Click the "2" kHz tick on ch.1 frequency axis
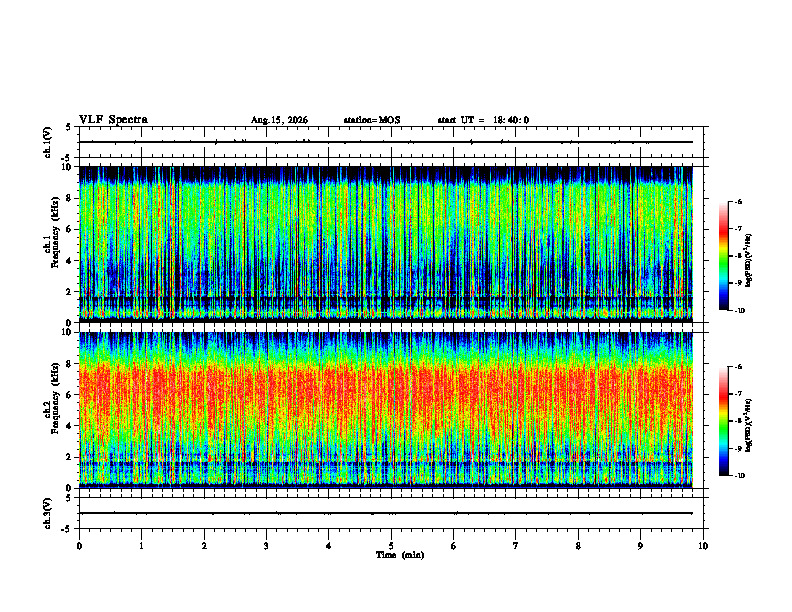 pos(70,292)
